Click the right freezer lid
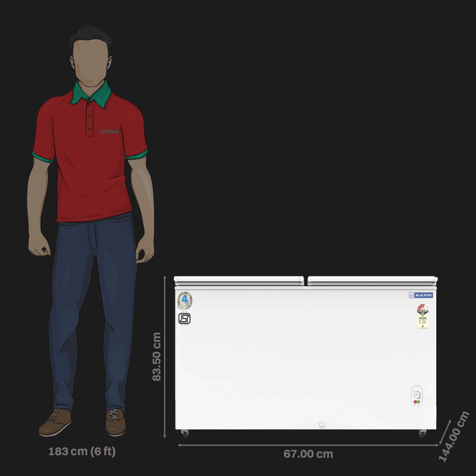The width and height of the screenshot is (476, 476). (373, 281)
